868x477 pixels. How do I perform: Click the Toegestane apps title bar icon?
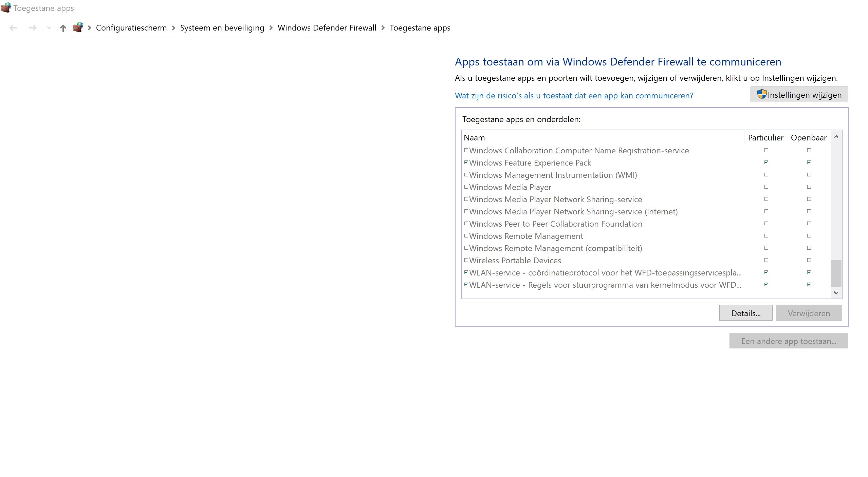(x=6, y=7)
